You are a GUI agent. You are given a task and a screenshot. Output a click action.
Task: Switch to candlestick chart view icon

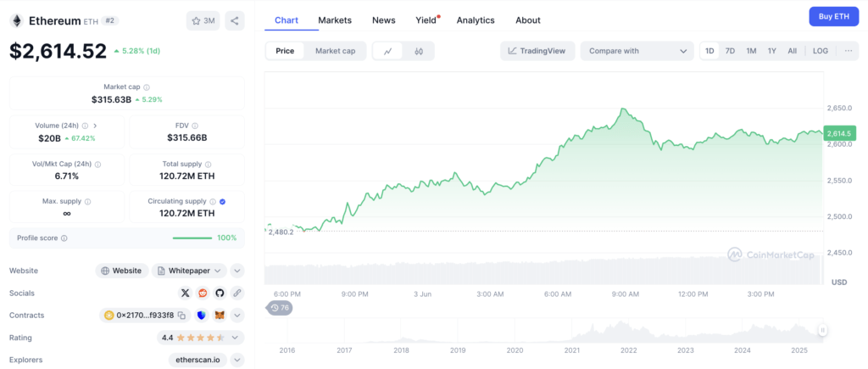click(x=419, y=51)
